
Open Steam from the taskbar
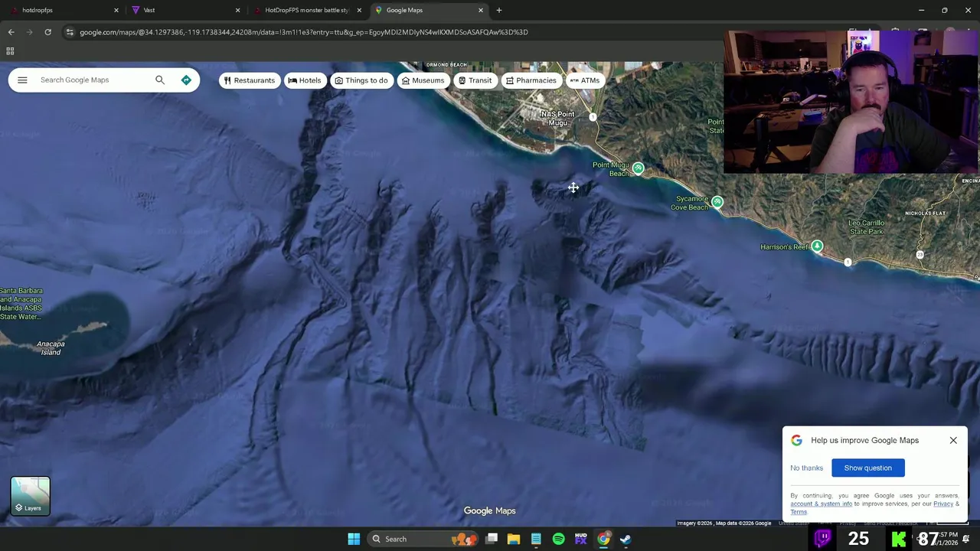coord(626,539)
